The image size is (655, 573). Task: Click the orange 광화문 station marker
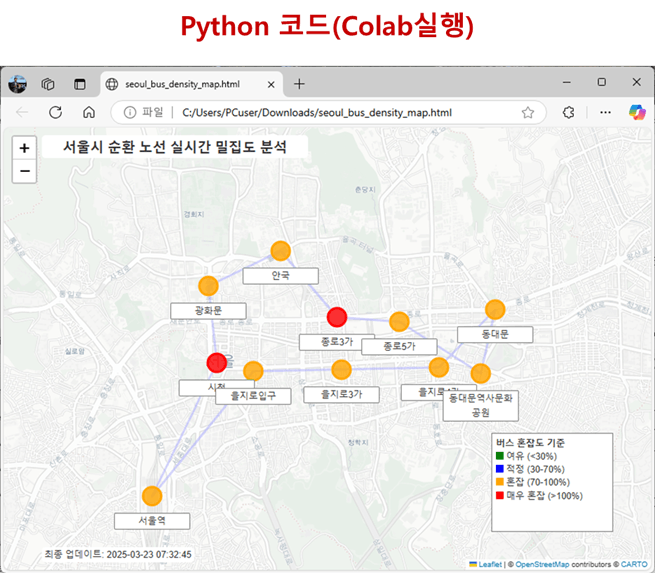coord(208,286)
